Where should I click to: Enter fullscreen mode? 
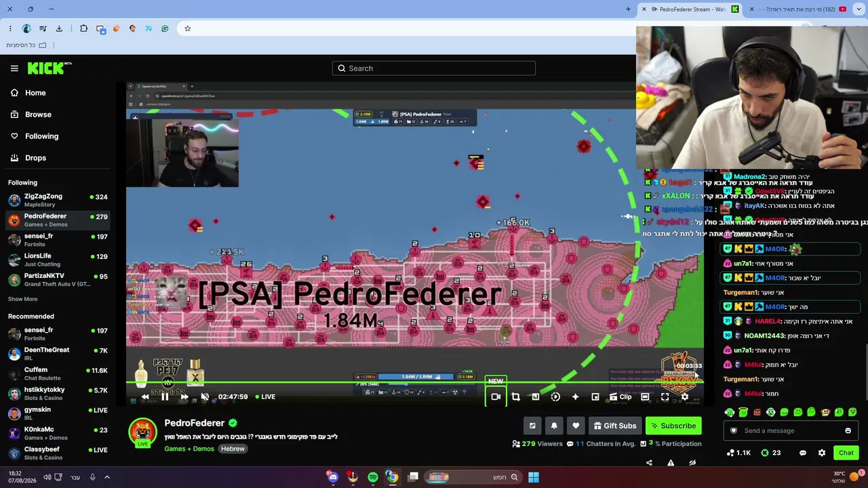[665, 396]
